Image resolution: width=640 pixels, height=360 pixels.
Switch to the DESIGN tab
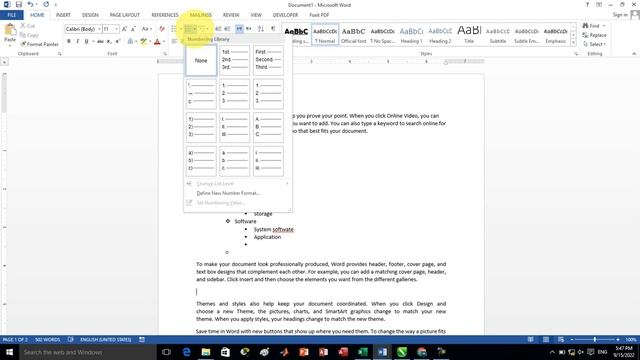(x=90, y=15)
